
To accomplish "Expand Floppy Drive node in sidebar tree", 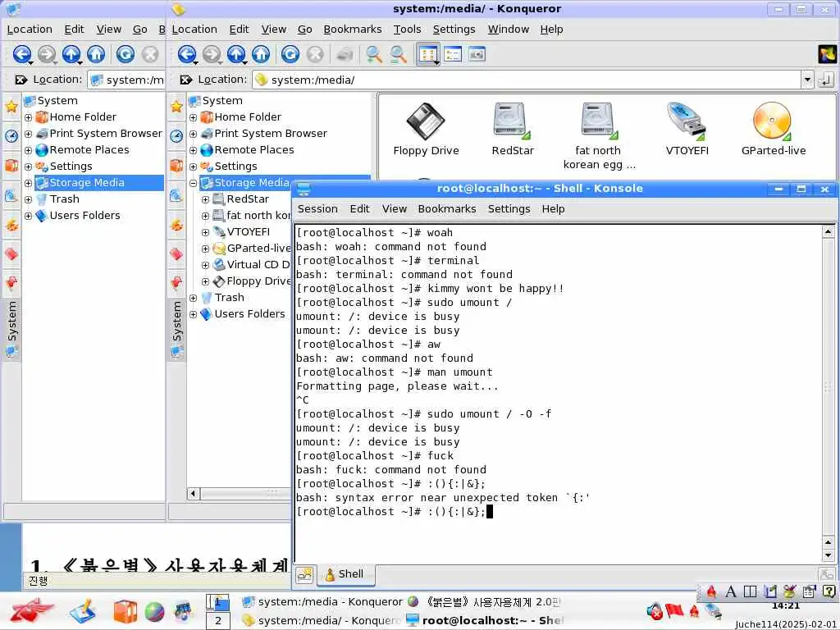I will point(205,282).
